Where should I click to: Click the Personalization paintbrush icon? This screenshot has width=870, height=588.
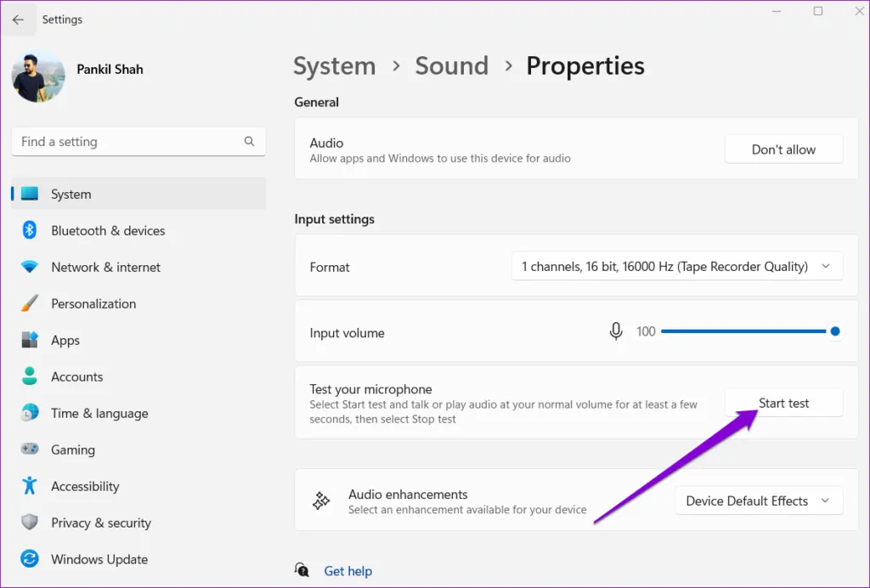click(x=30, y=303)
